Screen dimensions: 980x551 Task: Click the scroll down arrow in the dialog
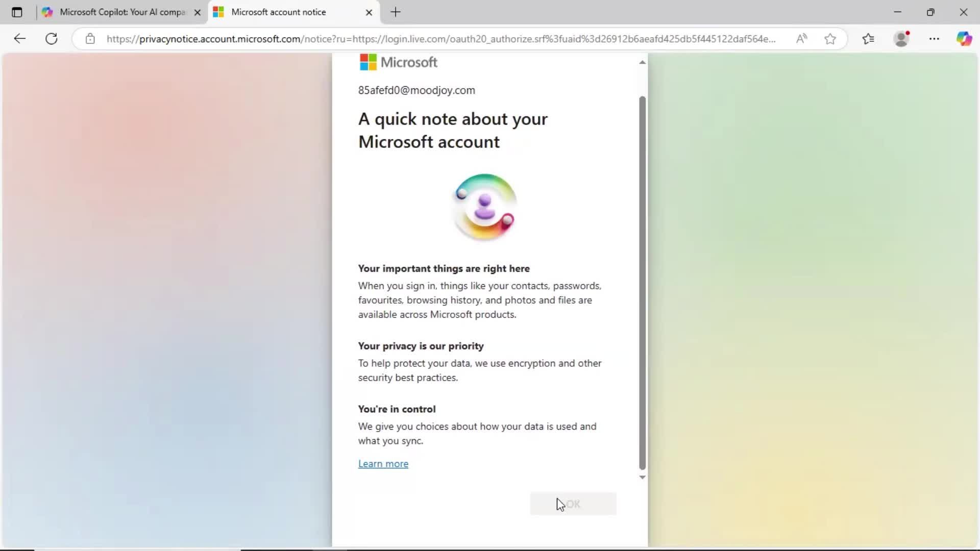point(642,478)
